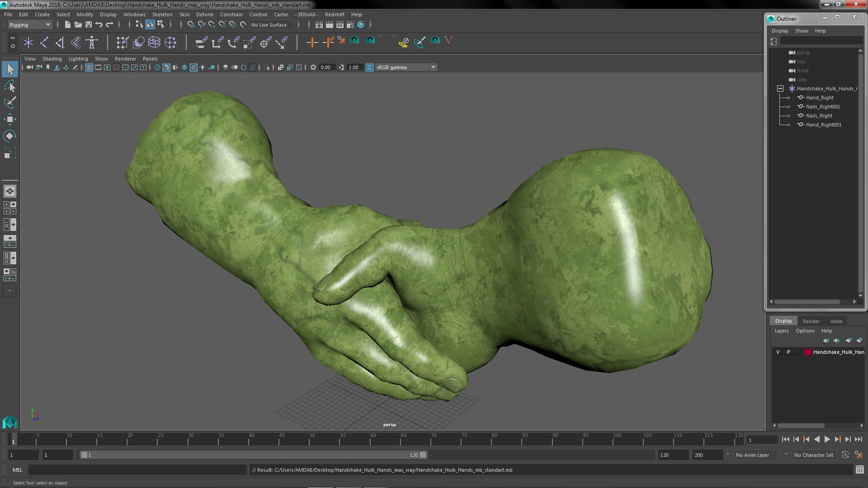Viewport: 868px width, 488px height.
Task: Click the red layer color swatch
Action: [x=808, y=352]
